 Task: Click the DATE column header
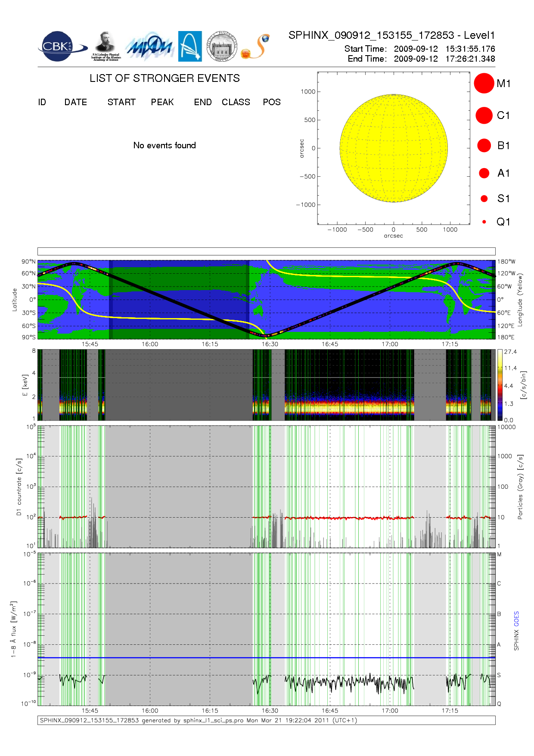point(76,102)
